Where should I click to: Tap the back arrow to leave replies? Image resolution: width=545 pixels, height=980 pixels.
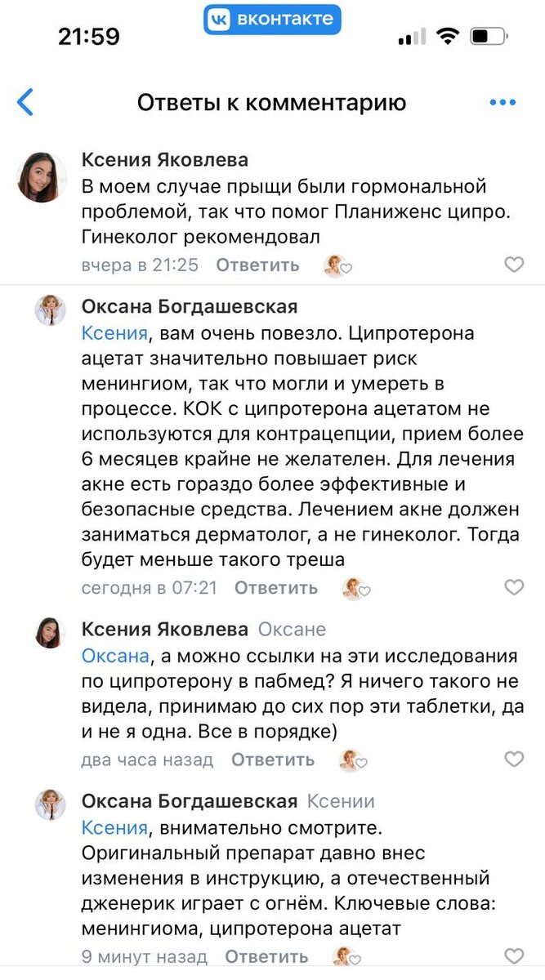[25, 100]
